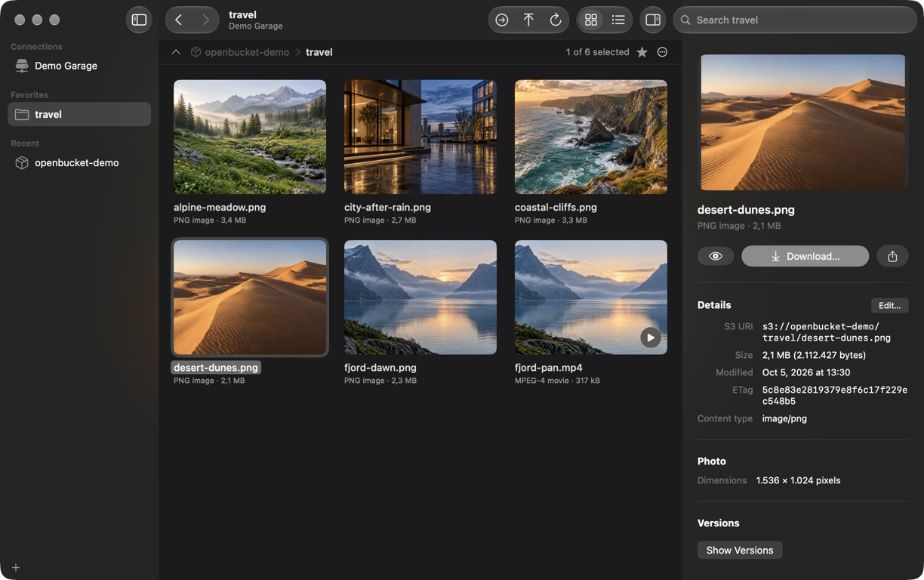
Task: Switch to icon grid view
Action: (591, 20)
